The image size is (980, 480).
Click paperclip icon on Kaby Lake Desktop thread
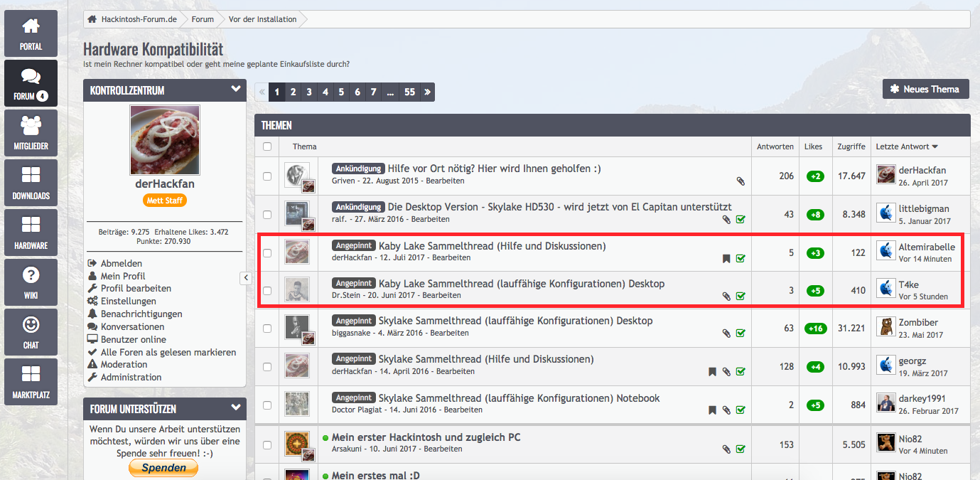726,296
